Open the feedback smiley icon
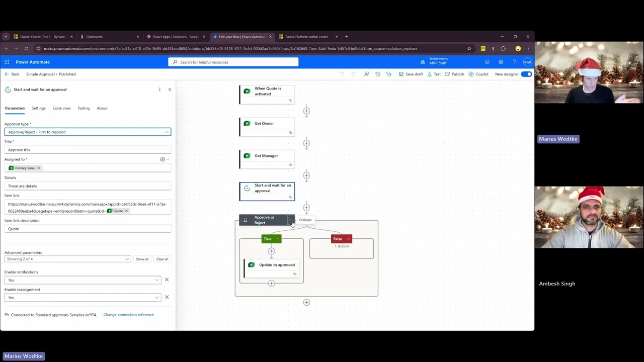This screenshot has width=644, height=362. pos(487,62)
